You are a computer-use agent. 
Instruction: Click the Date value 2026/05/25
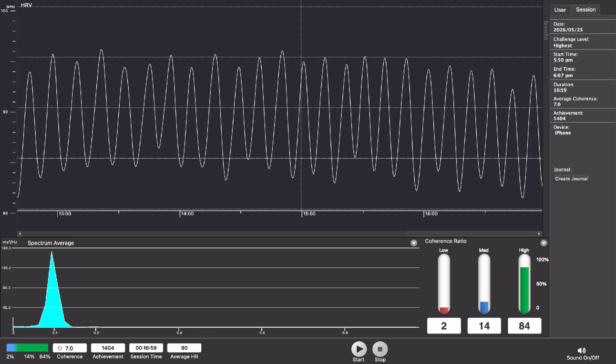[x=568, y=30]
